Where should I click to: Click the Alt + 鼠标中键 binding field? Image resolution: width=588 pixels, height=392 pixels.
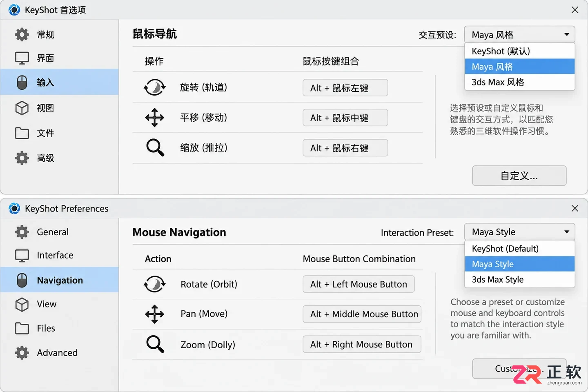point(345,118)
